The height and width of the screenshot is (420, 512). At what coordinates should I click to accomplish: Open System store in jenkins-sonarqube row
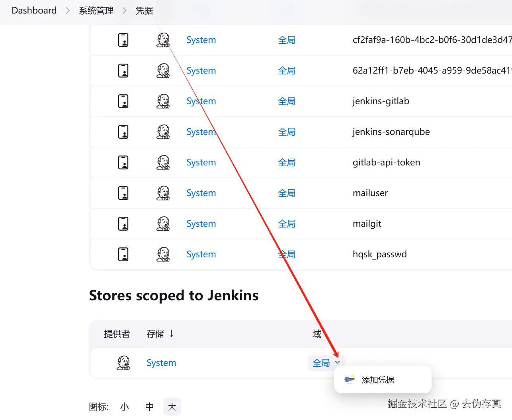[201, 132]
